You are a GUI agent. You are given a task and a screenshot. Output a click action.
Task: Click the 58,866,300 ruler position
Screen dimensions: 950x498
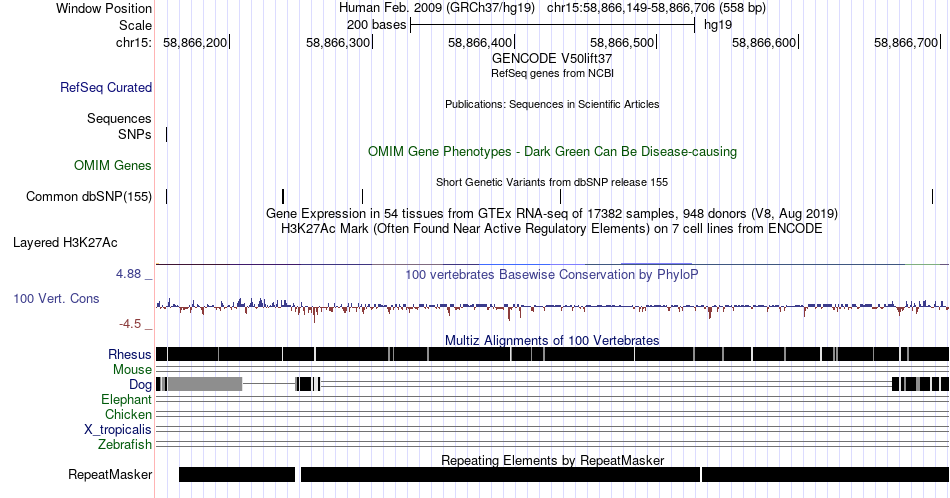point(338,42)
